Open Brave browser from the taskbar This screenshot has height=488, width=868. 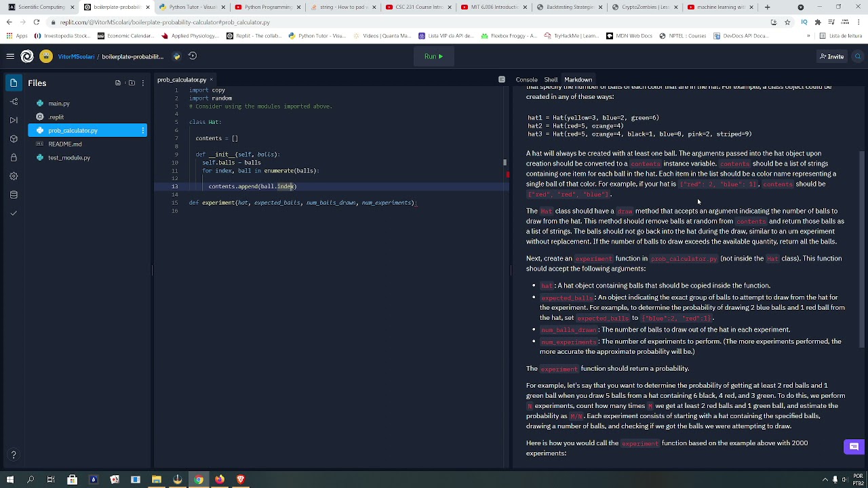pos(241,480)
